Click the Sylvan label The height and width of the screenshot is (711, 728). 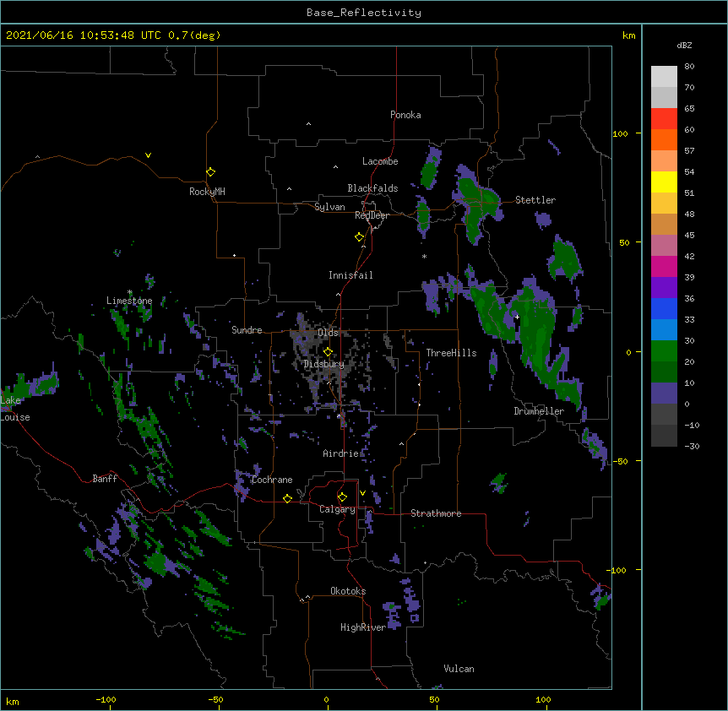coord(329,207)
